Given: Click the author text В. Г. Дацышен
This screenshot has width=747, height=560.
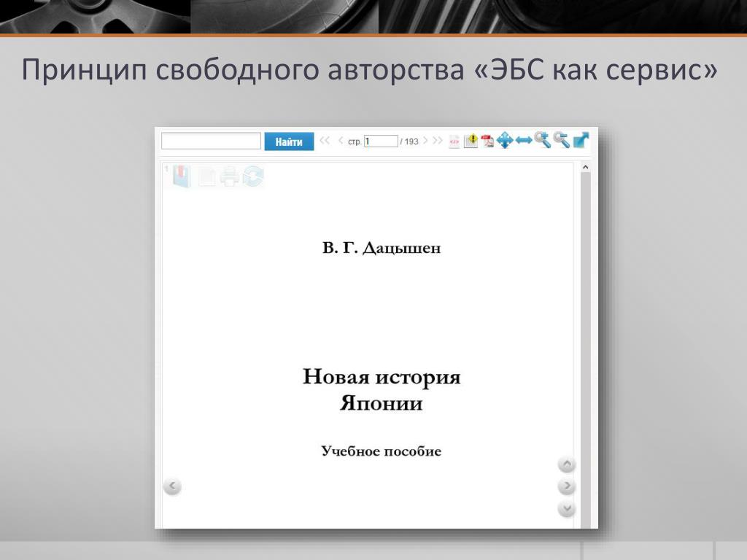Looking at the screenshot, I should tap(382, 248).
